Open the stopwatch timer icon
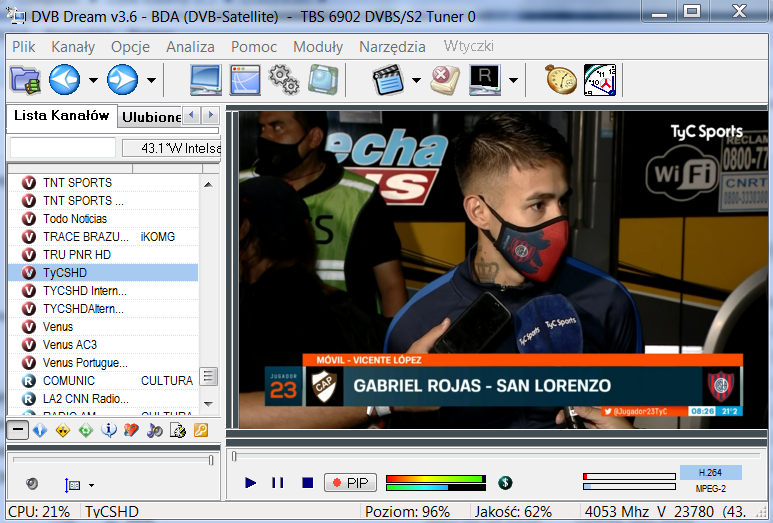The image size is (773, 523). click(561, 79)
